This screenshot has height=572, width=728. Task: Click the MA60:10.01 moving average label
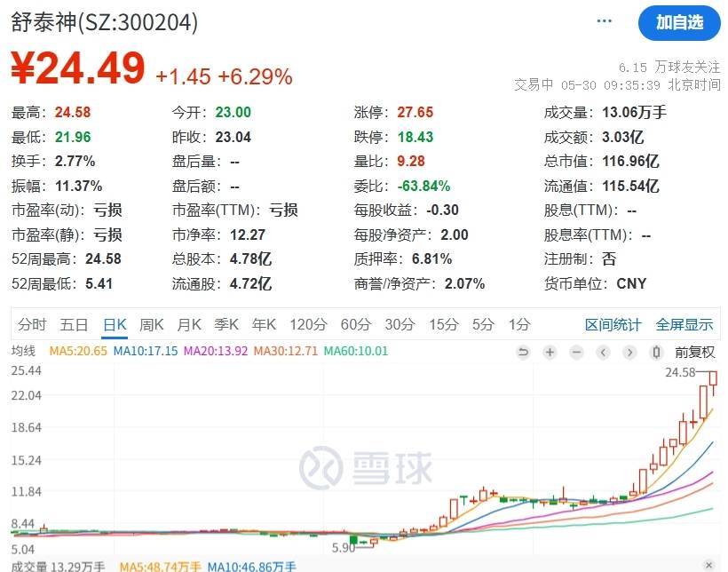(356, 351)
